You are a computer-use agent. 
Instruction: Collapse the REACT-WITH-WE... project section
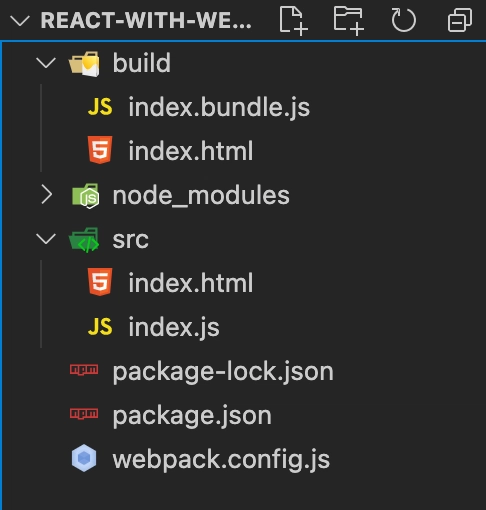click(20, 21)
